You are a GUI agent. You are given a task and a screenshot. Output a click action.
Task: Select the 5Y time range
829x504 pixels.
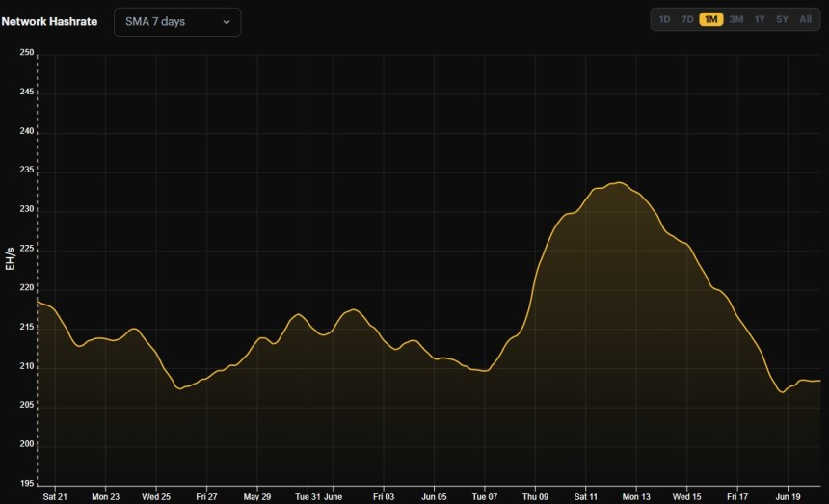pos(782,19)
